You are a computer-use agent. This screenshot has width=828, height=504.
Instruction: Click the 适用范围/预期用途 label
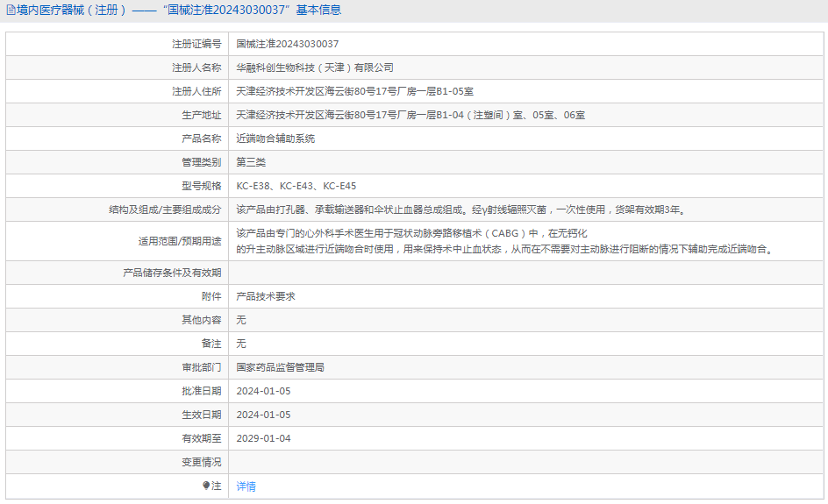180,241
